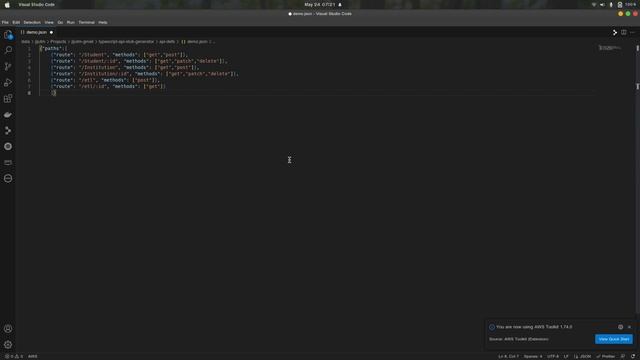Open the Selection menu
Viewport: 640px width, 360px height.
point(32,22)
